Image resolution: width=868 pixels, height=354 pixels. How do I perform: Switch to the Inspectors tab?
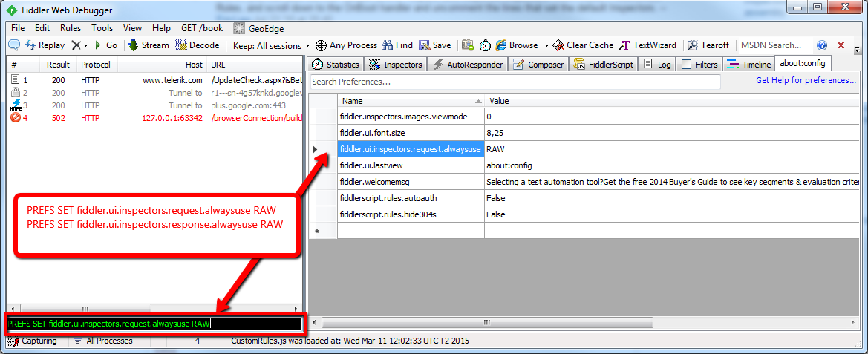396,64
